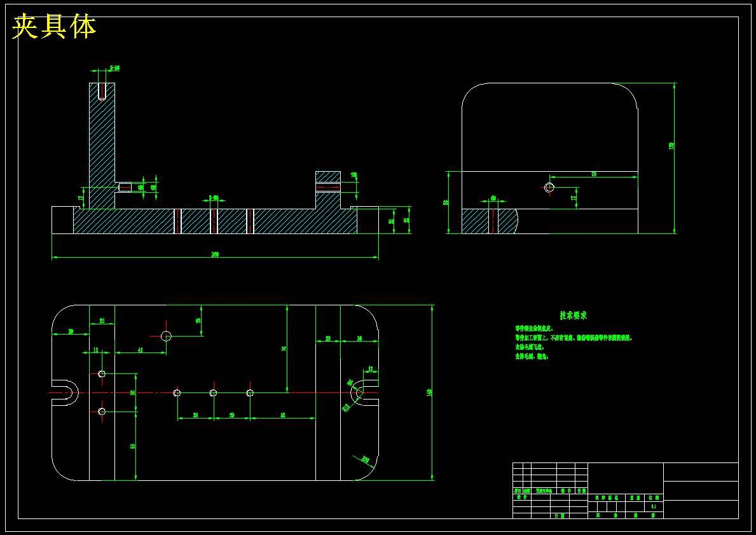Select the 10 dimension near left holes

pos(95,350)
